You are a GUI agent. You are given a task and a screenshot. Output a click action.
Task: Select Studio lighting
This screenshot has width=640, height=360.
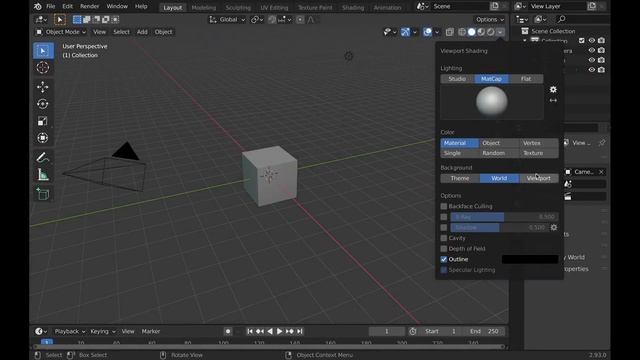pos(457,79)
